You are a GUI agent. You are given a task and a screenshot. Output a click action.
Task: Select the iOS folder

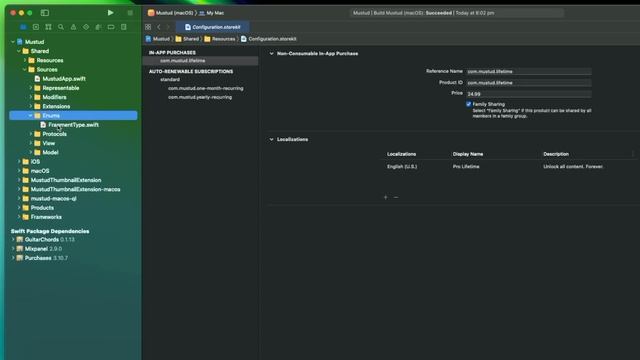coord(35,162)
